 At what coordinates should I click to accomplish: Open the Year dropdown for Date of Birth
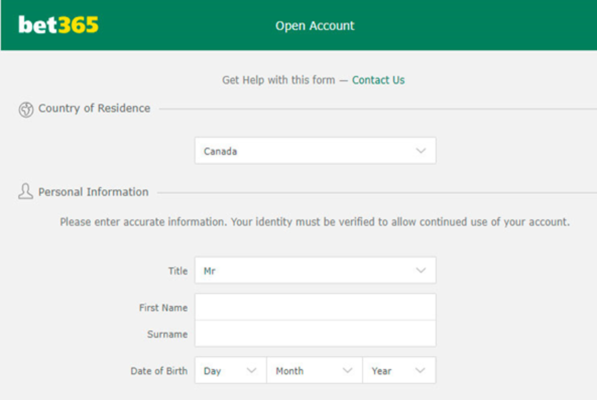pos(399,370)
